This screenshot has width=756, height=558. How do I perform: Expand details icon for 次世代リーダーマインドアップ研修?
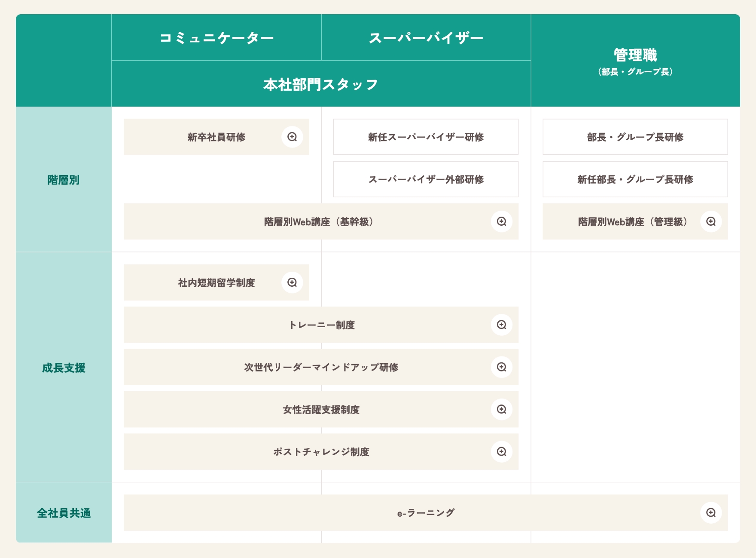point(501,367)
